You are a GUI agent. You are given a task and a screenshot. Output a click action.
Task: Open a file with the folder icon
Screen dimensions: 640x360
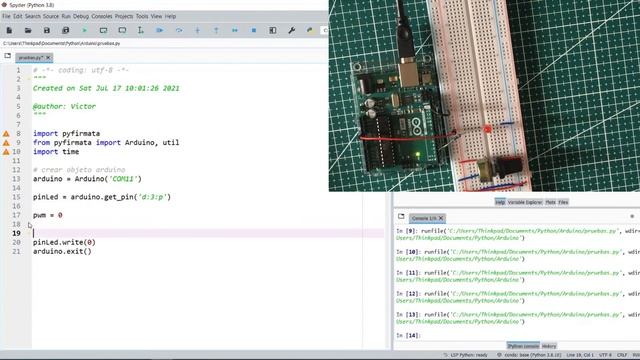(28, 30)
